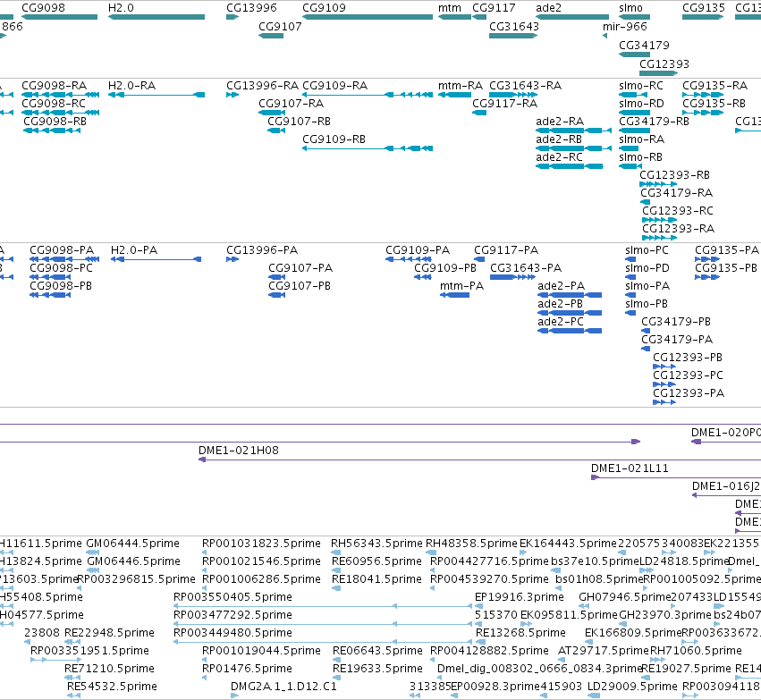
Task: Select the CG13996 gene label
Action: (251, 8)
